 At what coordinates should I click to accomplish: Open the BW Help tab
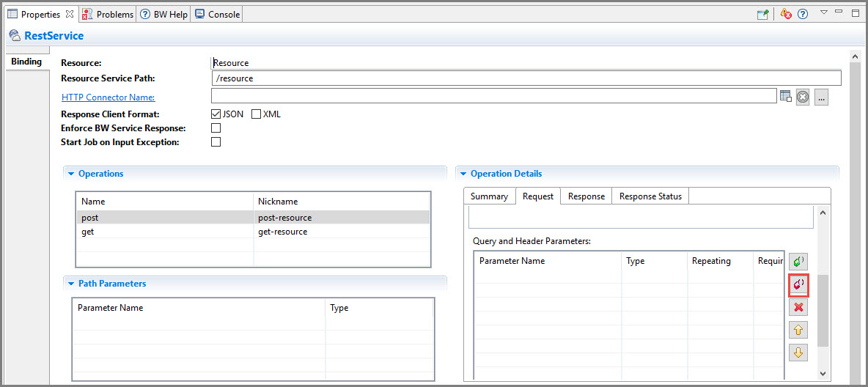pyautogui.click(x=164, y=15)
